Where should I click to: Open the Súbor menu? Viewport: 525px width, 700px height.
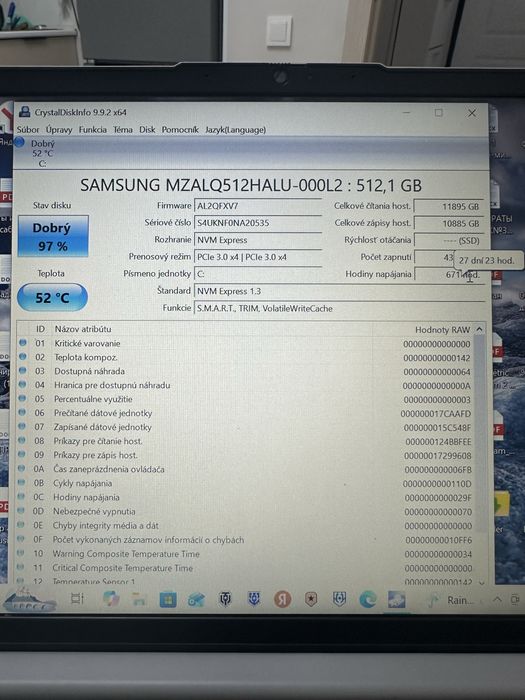(x=28, y=129)
